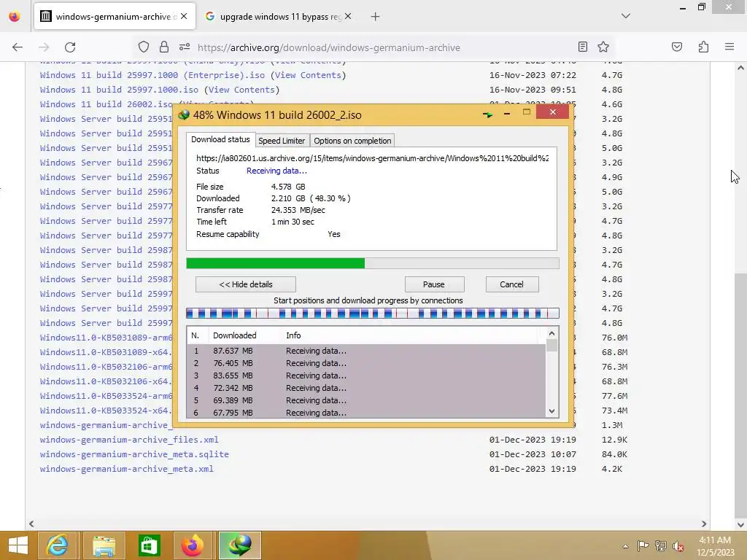Toggle reader view icon
The image size is (747, 560).
pos(582,47)
